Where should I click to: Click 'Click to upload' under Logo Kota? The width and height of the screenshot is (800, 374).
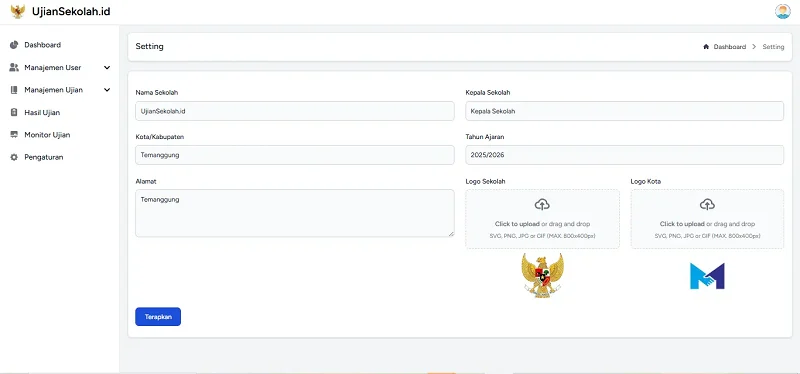coord(682,224)
